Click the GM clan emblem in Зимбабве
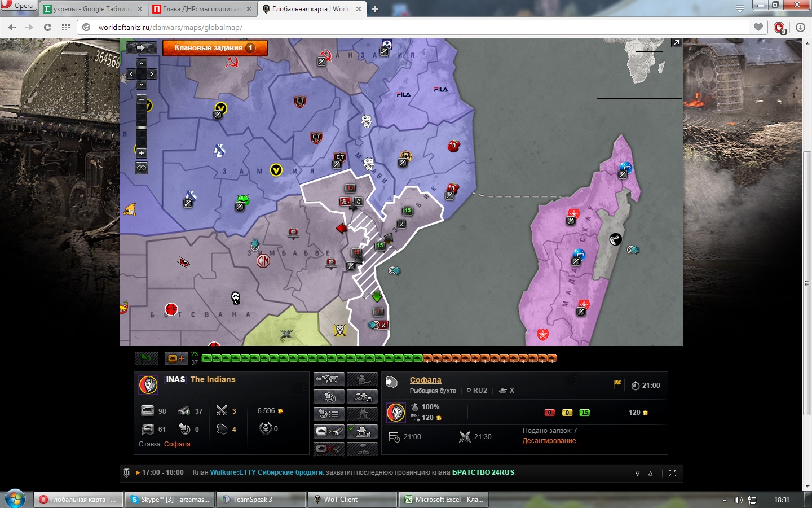 coord(263,261)
